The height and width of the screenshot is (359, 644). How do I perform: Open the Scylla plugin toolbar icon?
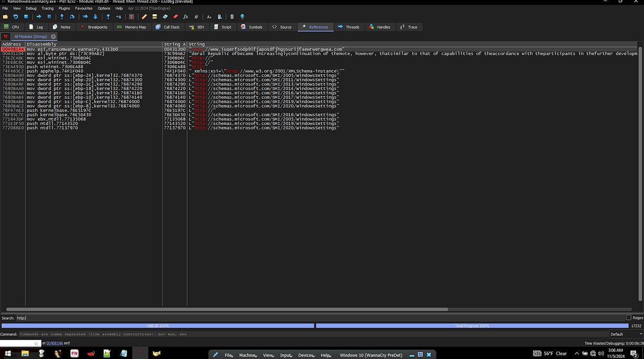tap(131, 17)
